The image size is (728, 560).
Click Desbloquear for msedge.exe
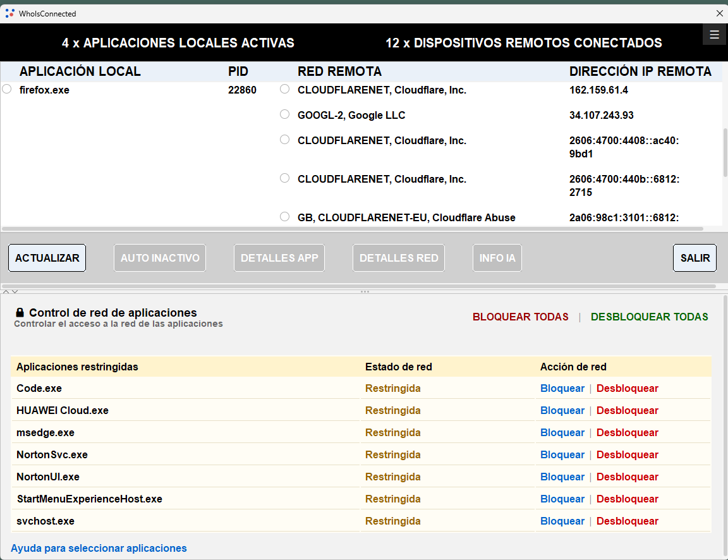[628, 432]
